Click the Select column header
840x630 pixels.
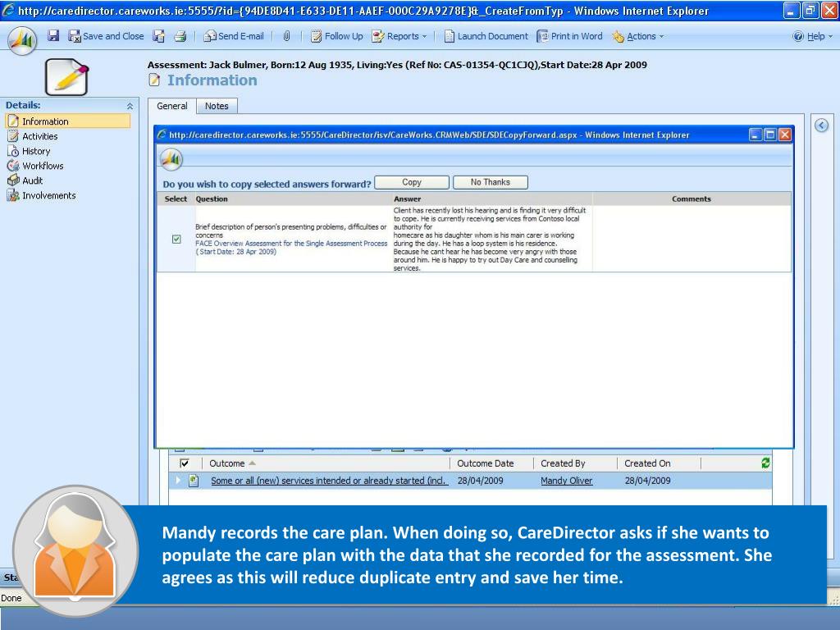pyautogui.click(x=176, y=199)
